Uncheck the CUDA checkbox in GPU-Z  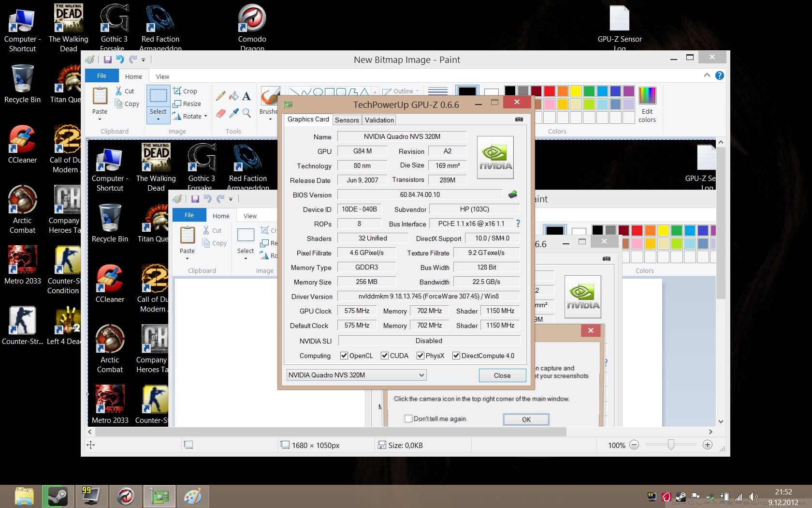click(x=385, y=356)
